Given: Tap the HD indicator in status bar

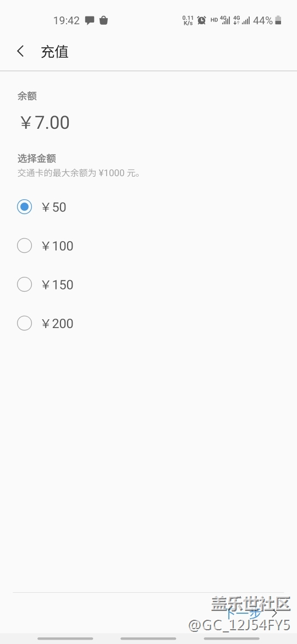Looking at the screenshot, I should [214, 20].
